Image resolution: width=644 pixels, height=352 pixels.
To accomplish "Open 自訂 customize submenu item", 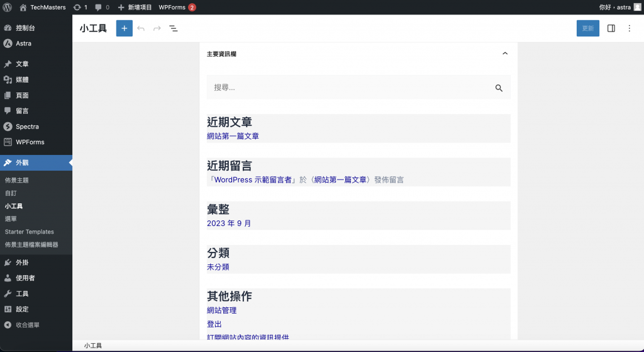I will (x=11, y=193).
